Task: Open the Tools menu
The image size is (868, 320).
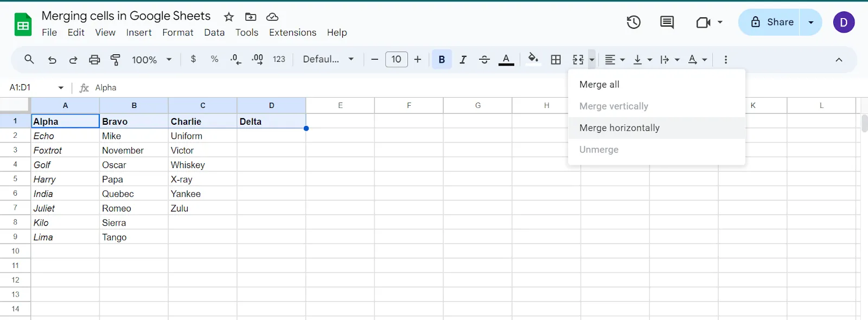Action: [x=247, y=33]
